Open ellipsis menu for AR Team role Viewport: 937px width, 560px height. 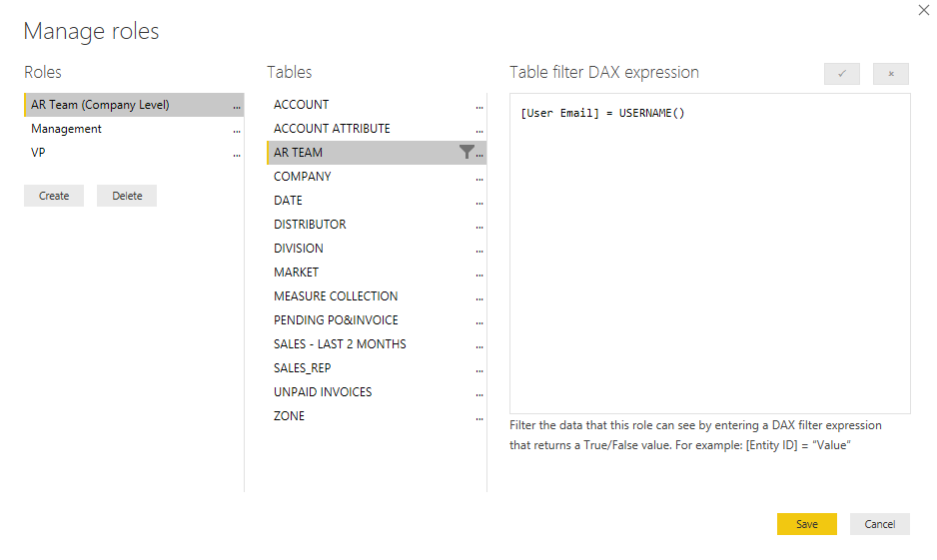tap(237, 106)
